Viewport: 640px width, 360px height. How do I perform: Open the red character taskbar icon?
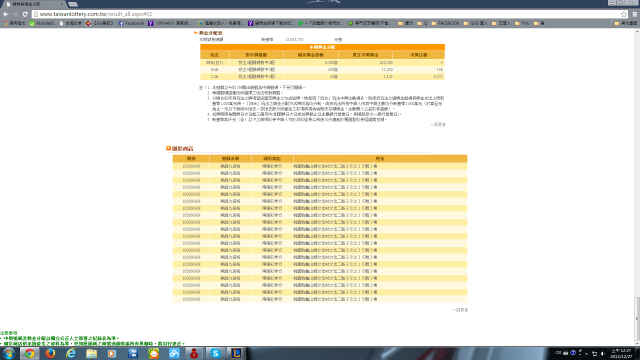tap(194, 353)
